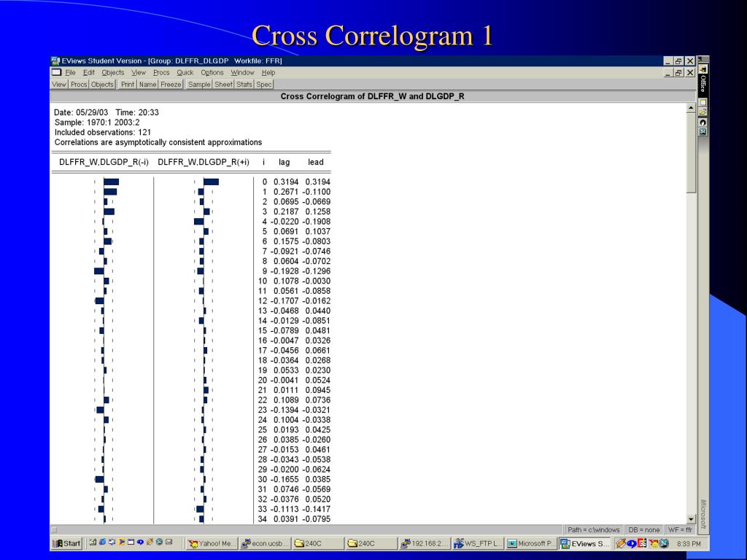The width and height of the screenshot is (747, 560).
Task: Click lag value -0.1707 in row 12
Action: [x=285, y=301]
